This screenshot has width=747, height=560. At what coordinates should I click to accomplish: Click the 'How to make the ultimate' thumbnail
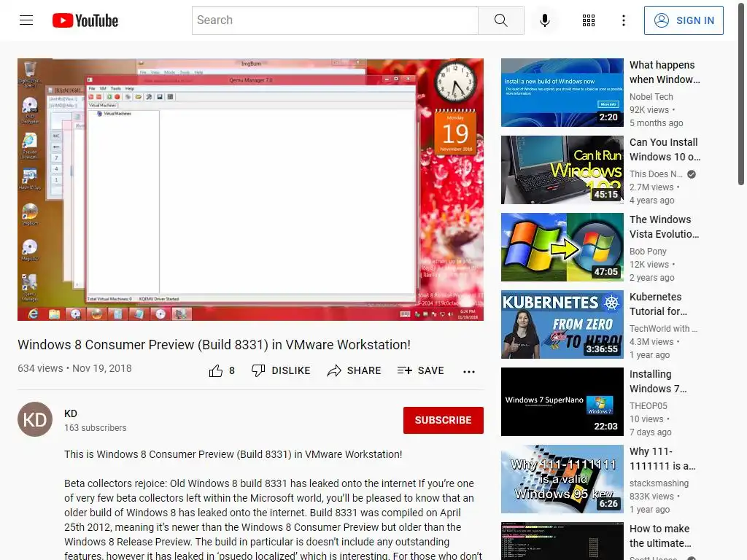point(562,541)
